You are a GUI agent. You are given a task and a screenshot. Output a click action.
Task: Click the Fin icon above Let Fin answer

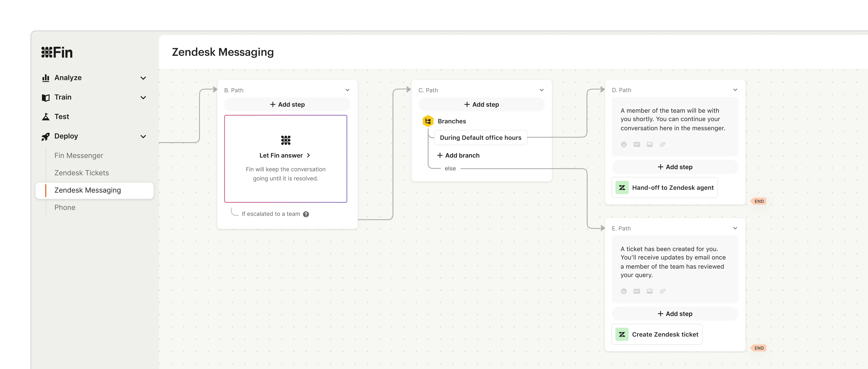coord(286,140)
